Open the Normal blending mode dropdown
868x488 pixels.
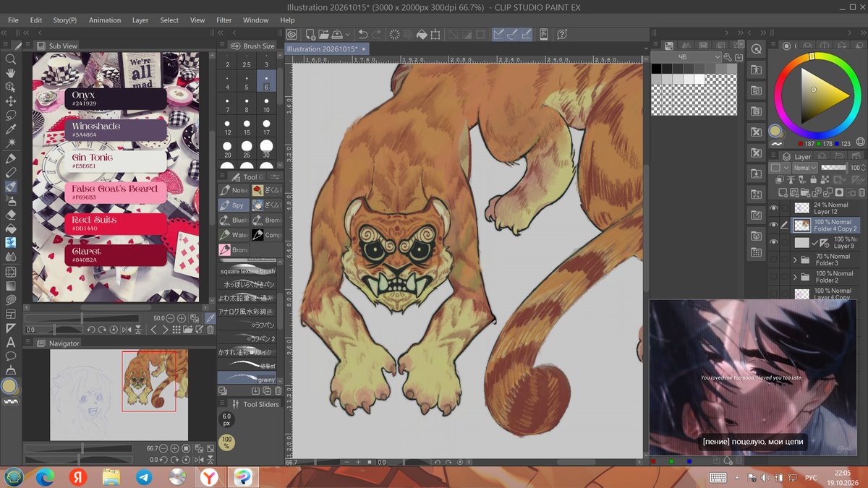[x=804, y=168]
